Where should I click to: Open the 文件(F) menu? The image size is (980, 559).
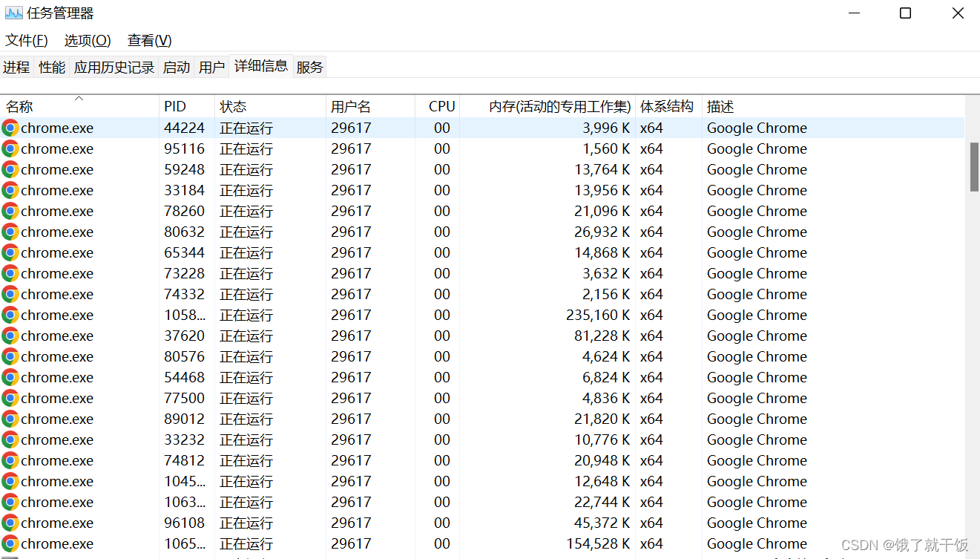point(27,40)
